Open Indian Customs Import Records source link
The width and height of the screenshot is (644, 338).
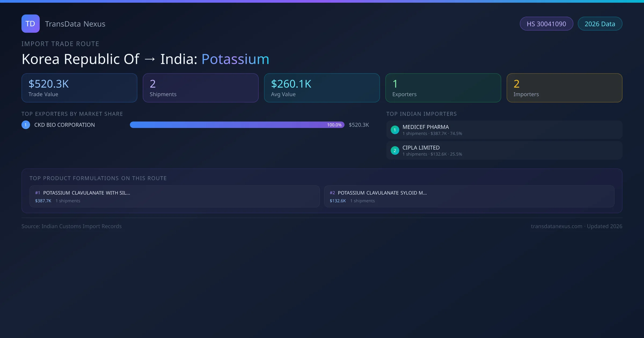[x=71, y=226]
